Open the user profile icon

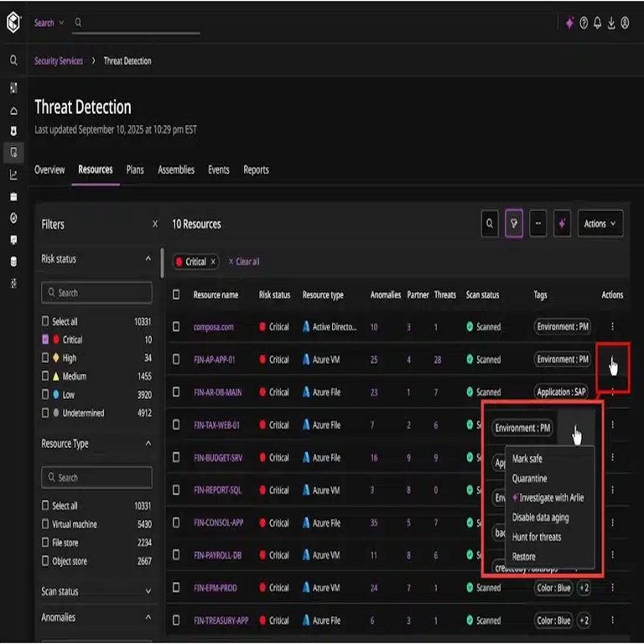(x=625, y=23)
